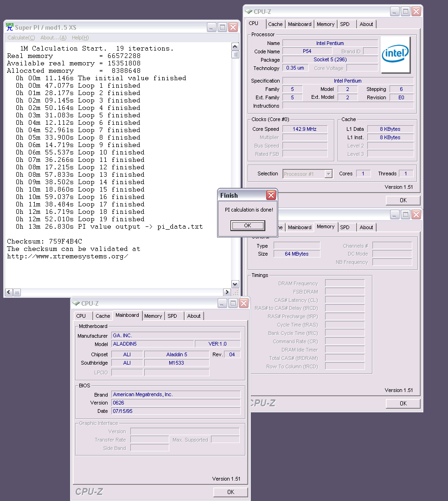The height and width of the screenshot is (501, 448).
Task: Close the Super PI window
Action: click(x=233, y=27)
